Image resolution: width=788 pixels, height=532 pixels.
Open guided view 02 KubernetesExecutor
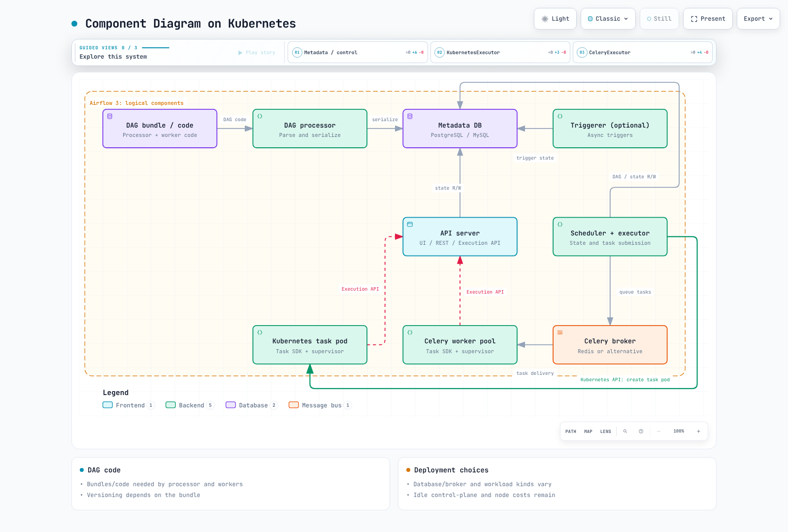[x=500, y=52]
